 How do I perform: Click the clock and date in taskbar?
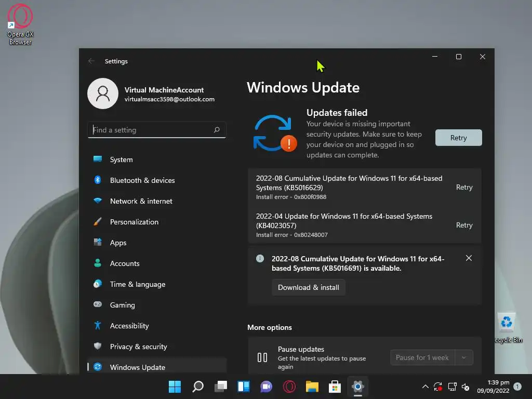point(493,387)
